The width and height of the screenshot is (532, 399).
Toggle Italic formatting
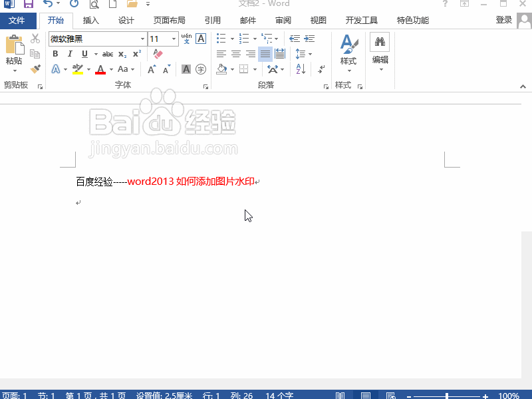[x=70, y=54]
